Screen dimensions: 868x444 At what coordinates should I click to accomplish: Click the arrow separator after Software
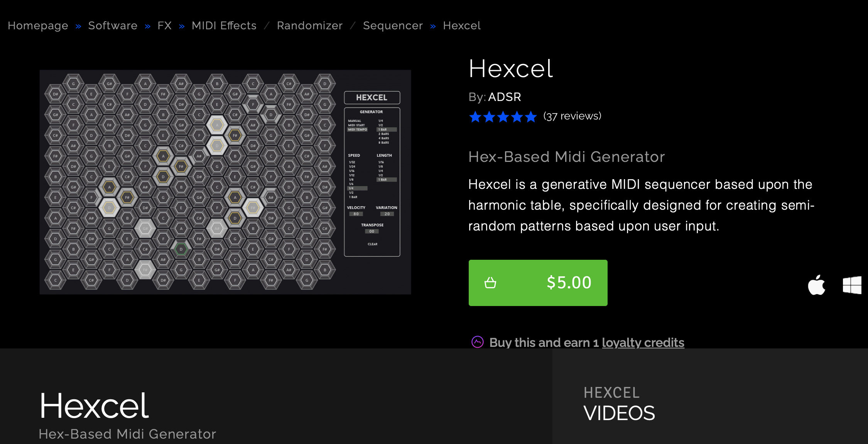pos(147,26)
